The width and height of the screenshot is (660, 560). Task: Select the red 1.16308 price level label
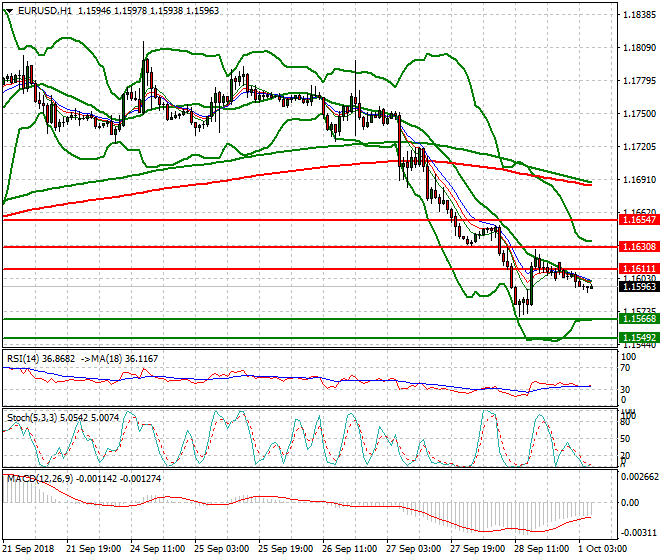click(x=639, y=247)
